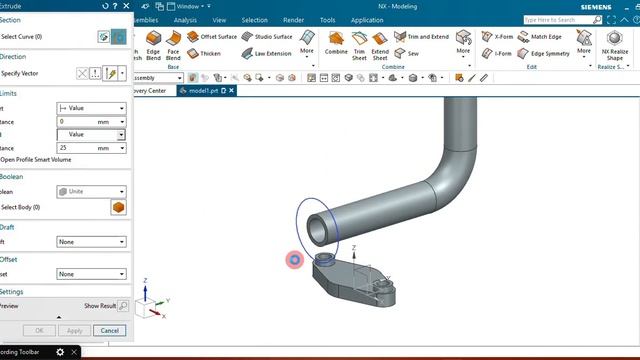Expand the start distance mm dropdown
Image resolution: width=640 pixels, height=360 pixels.
pos(122,122)
